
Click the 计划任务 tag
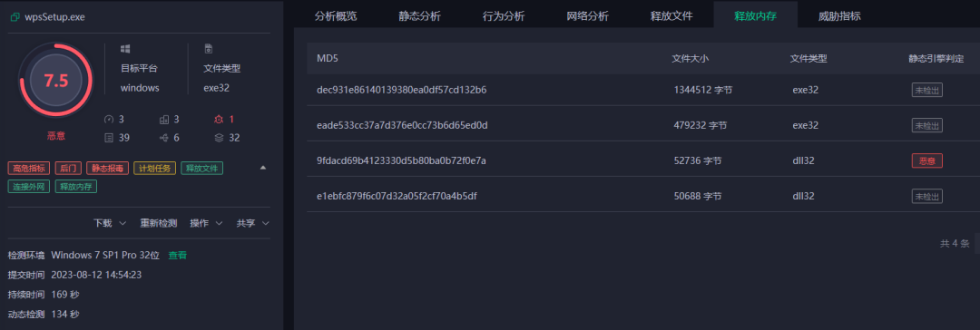point(154,168)
